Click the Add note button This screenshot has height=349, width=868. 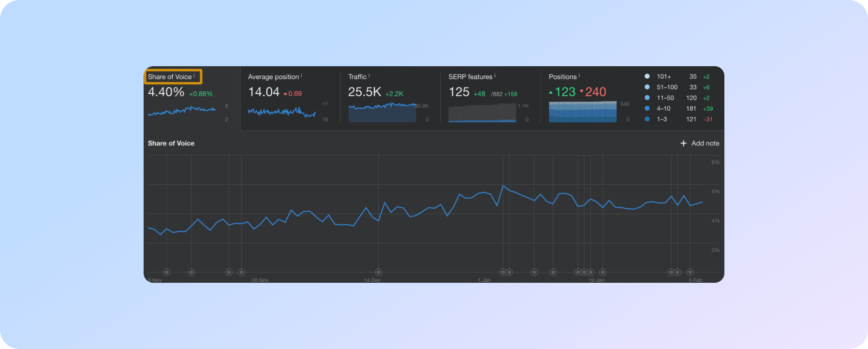pos(700,143)
